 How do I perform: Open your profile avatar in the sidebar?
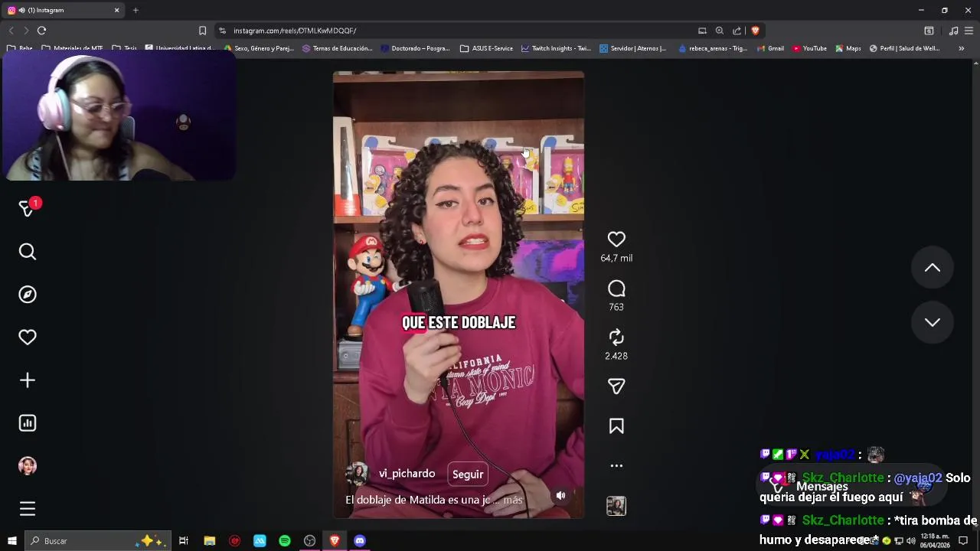[28, 466]
